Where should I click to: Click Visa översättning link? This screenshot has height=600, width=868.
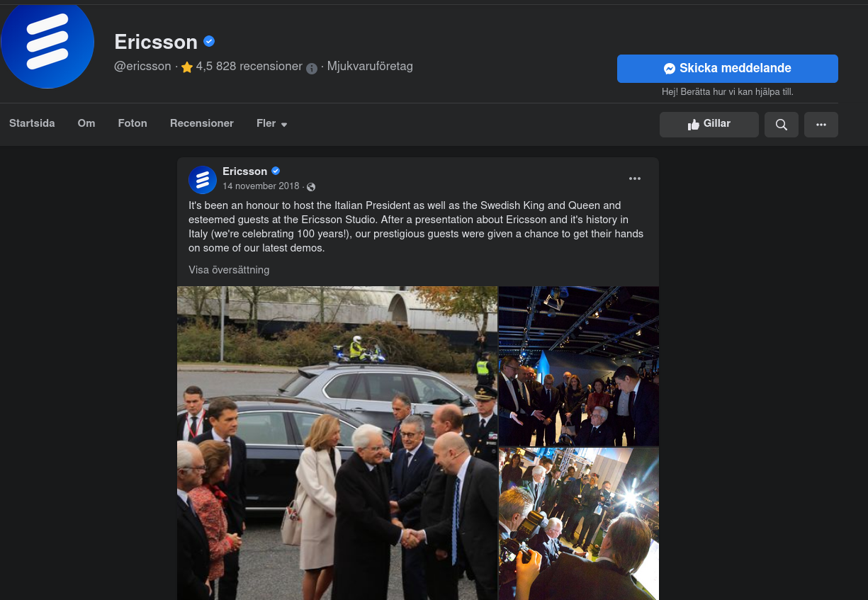click(x=229, y=270)
